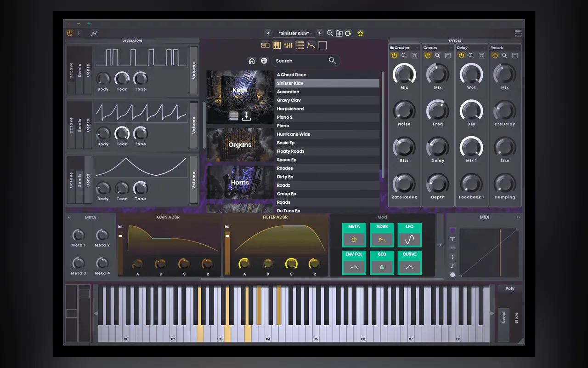Click the magnifier icon next to preset name
Image resolution: width=588 pixels, height=368 pixels.
click(330, 33)
